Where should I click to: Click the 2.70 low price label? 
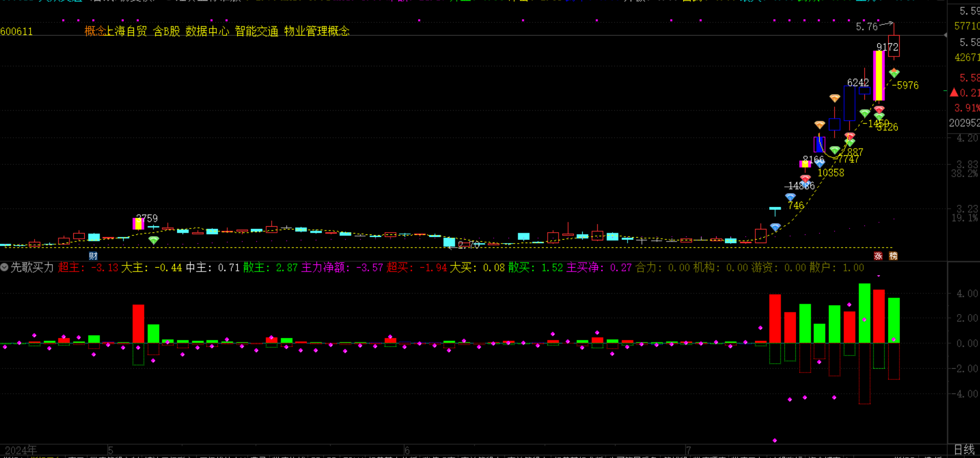[x=469, y=245]
